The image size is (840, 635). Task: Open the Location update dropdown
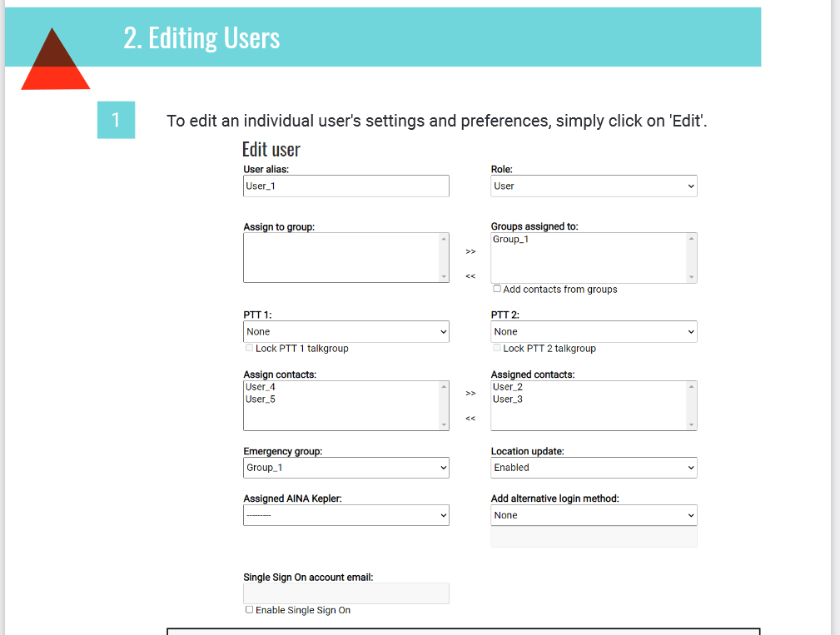(x=594, y=468)
